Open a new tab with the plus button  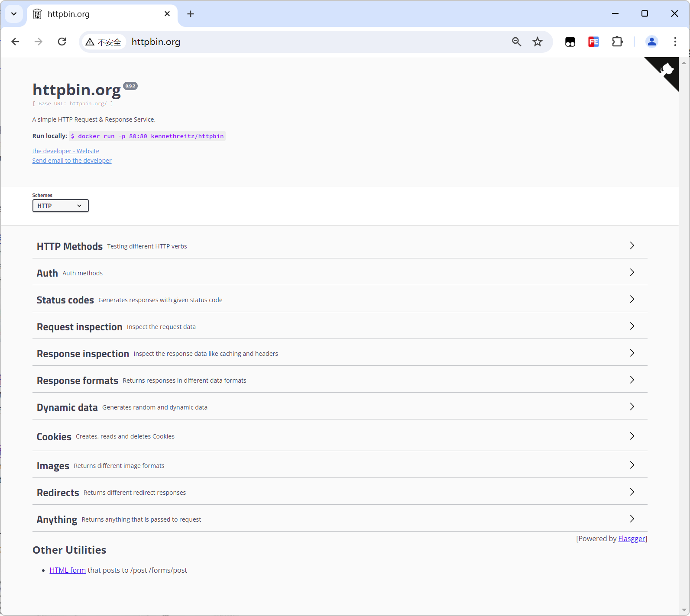click(191, 14)
